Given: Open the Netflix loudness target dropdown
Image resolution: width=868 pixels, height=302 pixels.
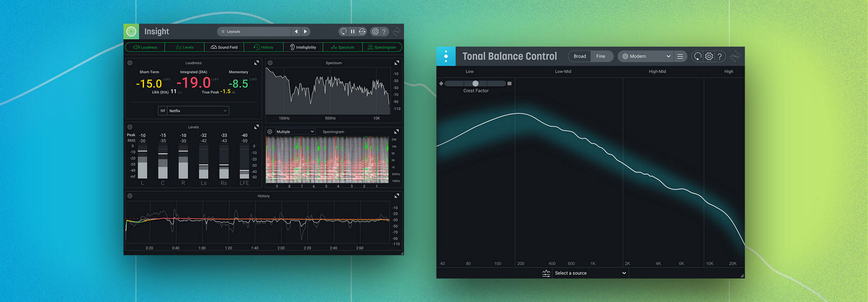Looking at the screenshot, I should [198, 111].
